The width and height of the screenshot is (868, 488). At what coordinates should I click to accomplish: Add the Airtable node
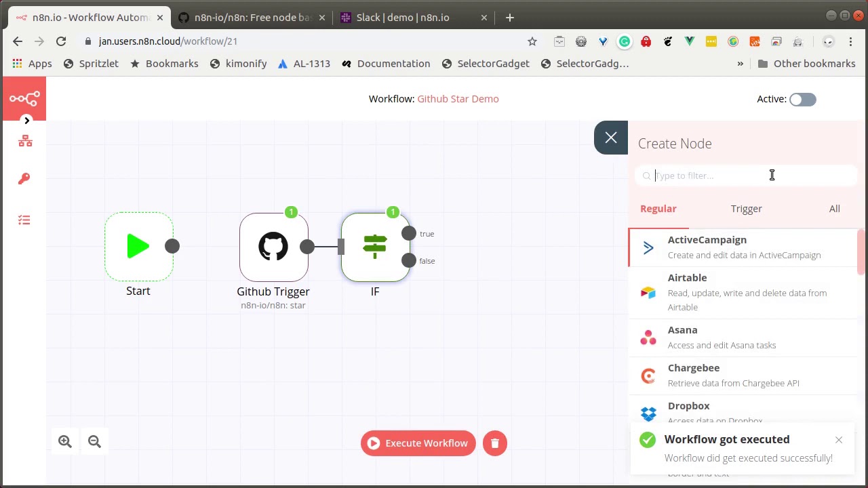(x=743, y=292)
